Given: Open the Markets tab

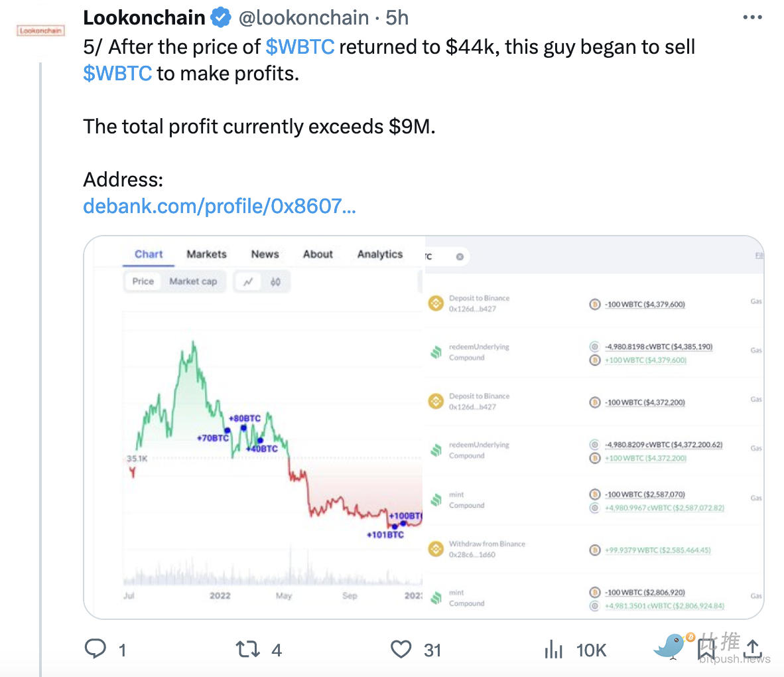Looking at the screenshot, I should pyautogui.click(x=206, y=254).
